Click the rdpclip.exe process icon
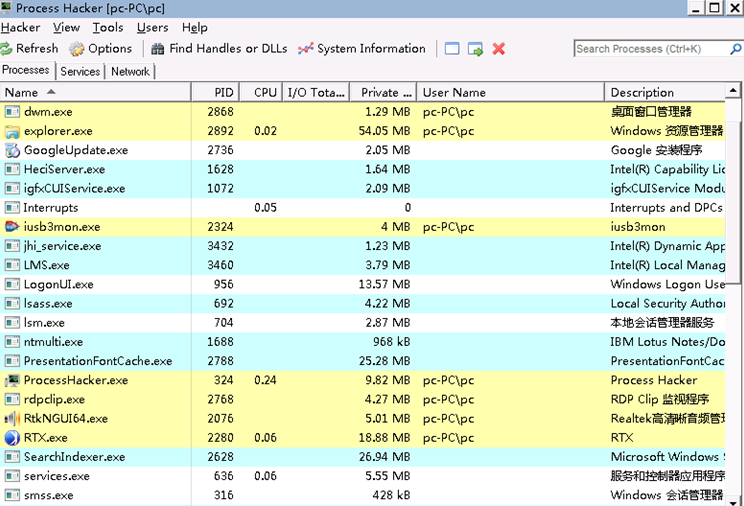Image resolution: width=744 pixels, height=506 pixels. pos(12,399)
